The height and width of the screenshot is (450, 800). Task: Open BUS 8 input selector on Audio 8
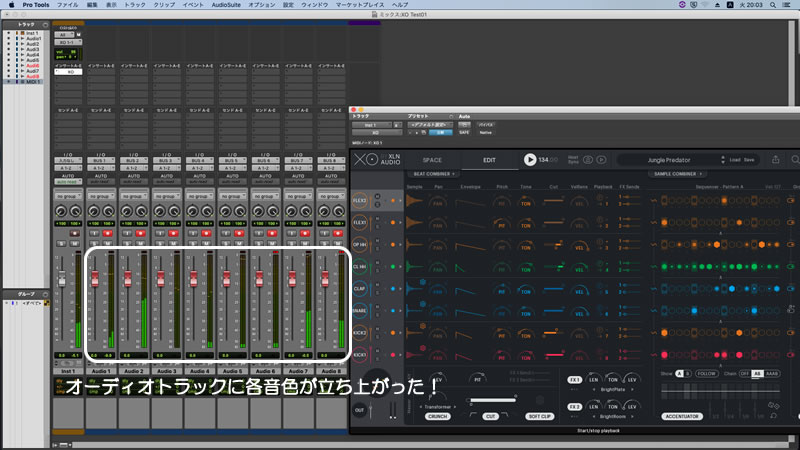point(331,160)
